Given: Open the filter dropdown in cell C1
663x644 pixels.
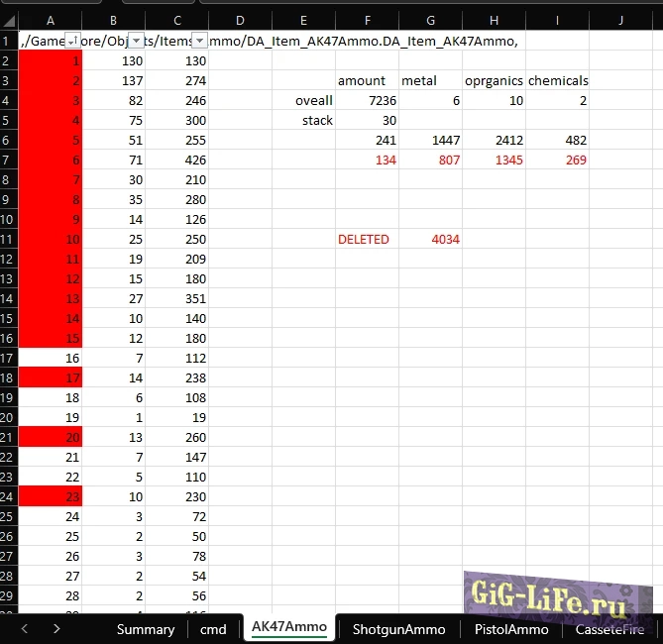Looking at the screenshot, I should pos(199,40).
